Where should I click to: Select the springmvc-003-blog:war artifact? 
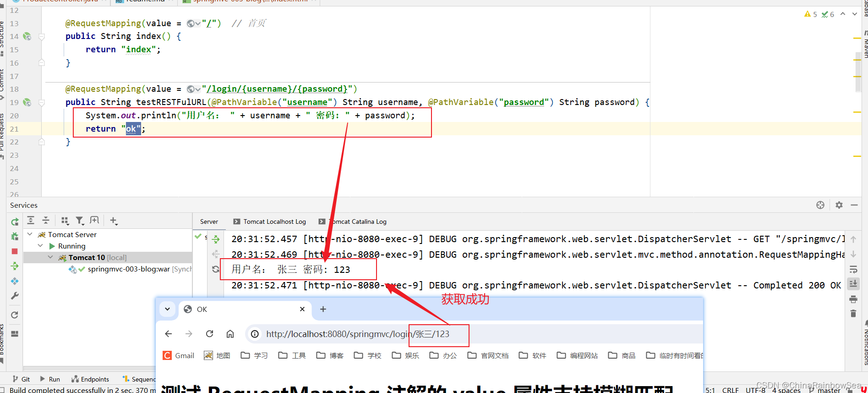(x=129, y=269)
